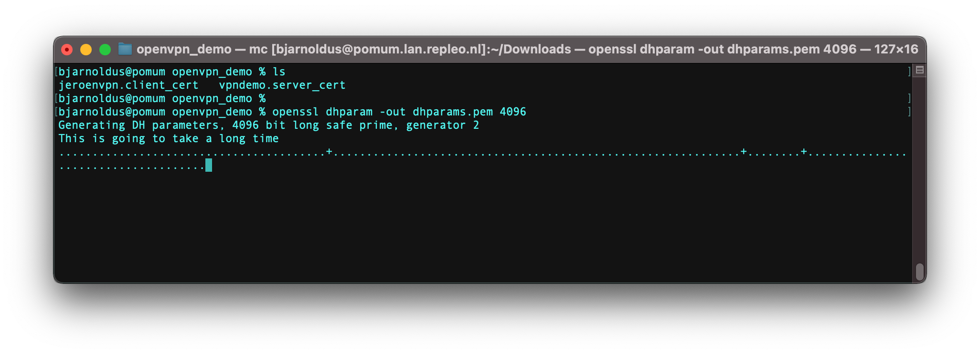Screen dimensions: 980x354
Task: Click the openvpn_demo folder proxy icon
Action: coord(125,49)
